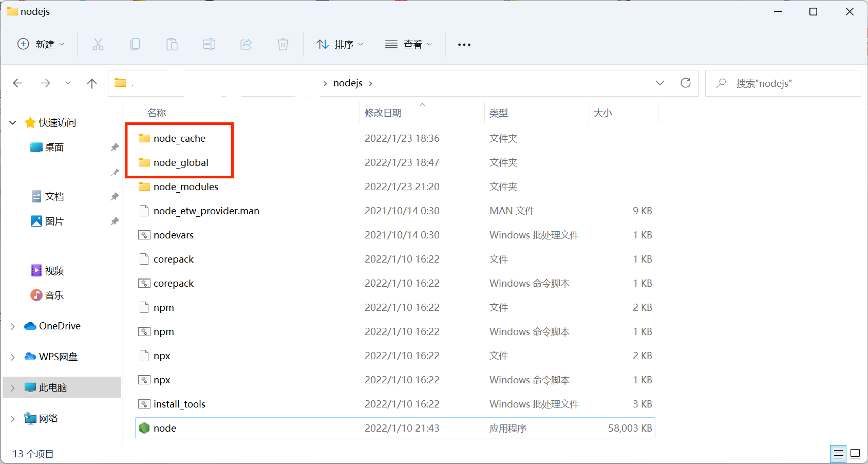Pin or unpin the 桌面 shortcut
This screenshot has height=464, width=868.
click(115, 147)
